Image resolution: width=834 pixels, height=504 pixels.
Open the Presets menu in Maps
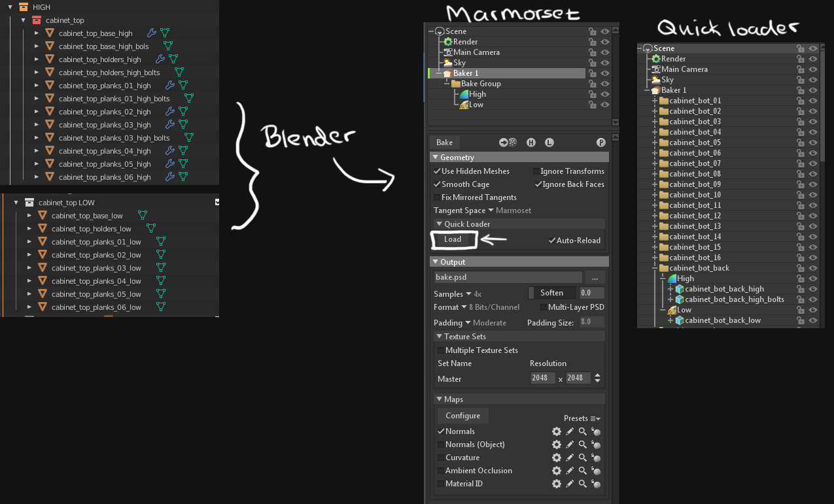(581, 418)
